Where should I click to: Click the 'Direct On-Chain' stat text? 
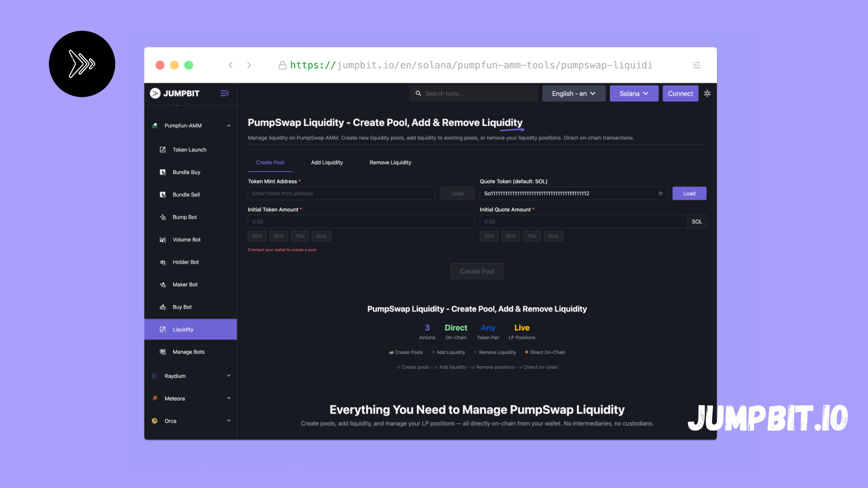pos(456,332)
